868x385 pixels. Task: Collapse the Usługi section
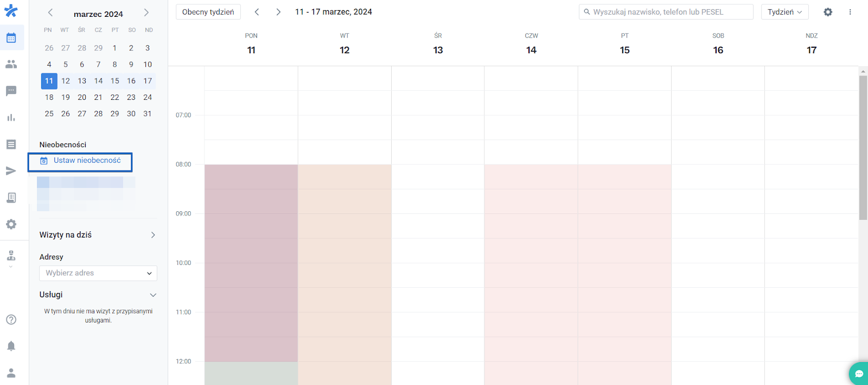[x=153, y=295]
